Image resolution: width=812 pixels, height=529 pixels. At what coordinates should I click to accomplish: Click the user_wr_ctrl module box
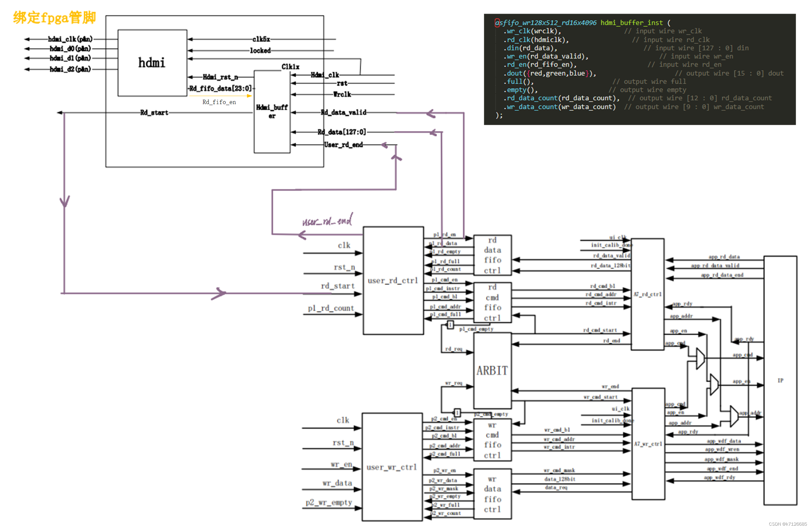(392, 467)
